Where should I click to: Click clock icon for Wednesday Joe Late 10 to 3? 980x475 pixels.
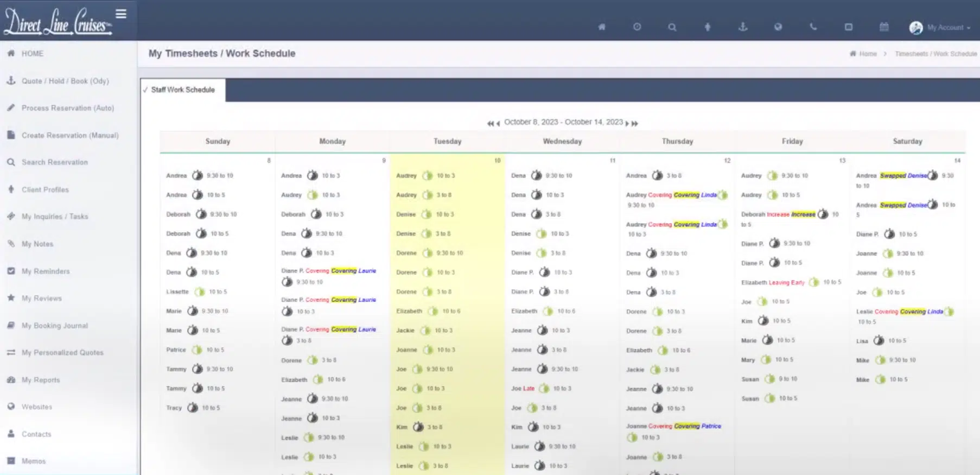pos(544,389)
